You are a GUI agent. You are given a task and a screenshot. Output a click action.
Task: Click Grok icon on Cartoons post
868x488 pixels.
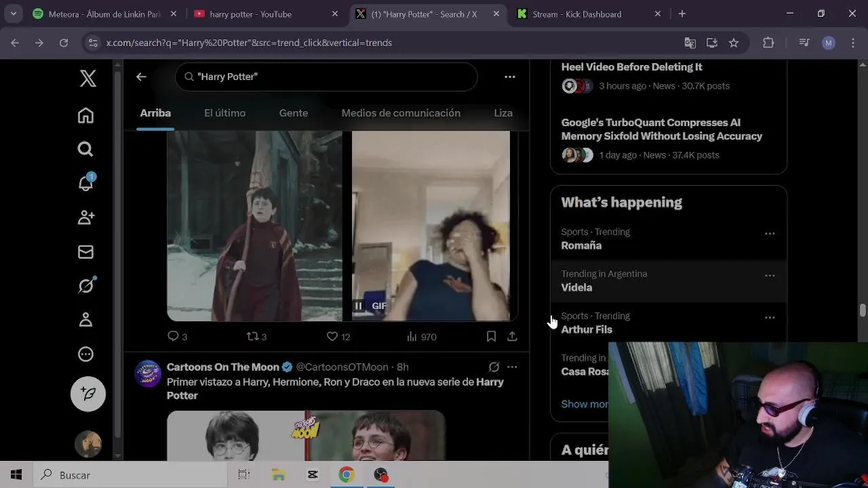pyautogui.click(x=494, y=367)
